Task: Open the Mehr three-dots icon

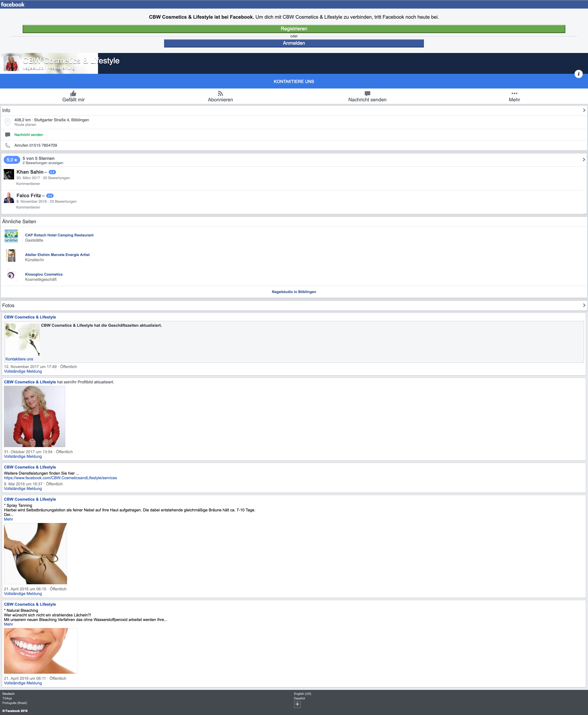Action: (514, 94)
